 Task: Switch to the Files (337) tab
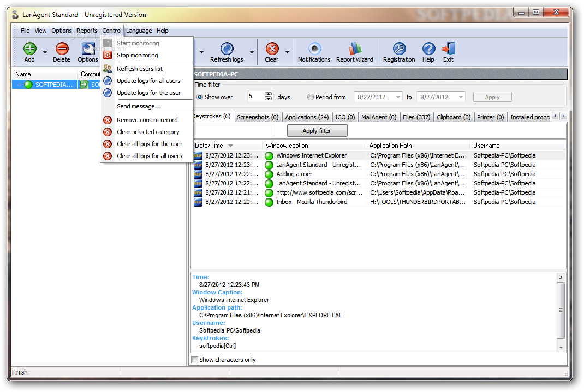pos(416,117)
